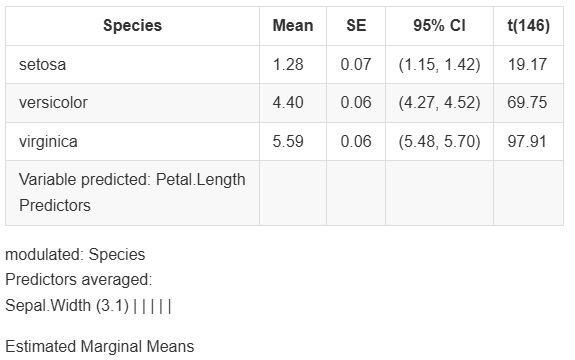Image resolution: width=575 pixels, height=360 pixels.
Task: Select the virginica row label
Action: point(48,142)
